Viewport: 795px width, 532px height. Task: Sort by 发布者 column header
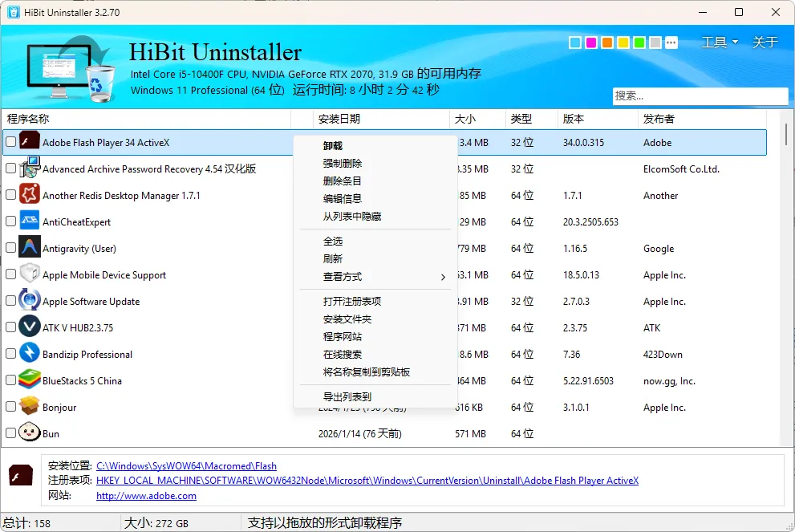click(x=702, y=119)
